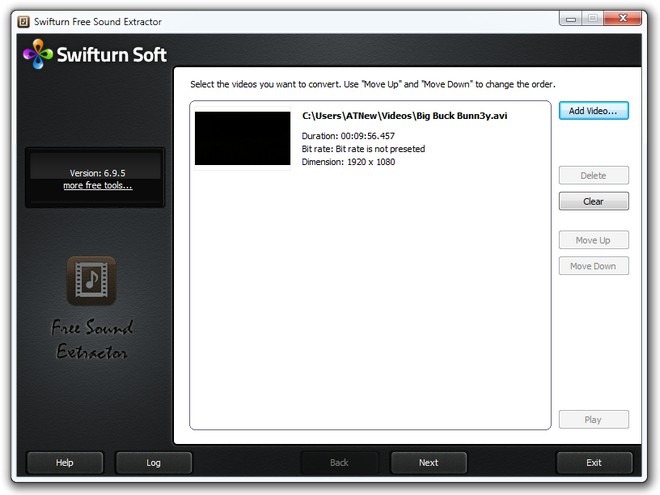Minimize the Swifturn Free Sound Extractor window
Image resolution: width=660 pixels, height=495 pixels.
(571, 19)
